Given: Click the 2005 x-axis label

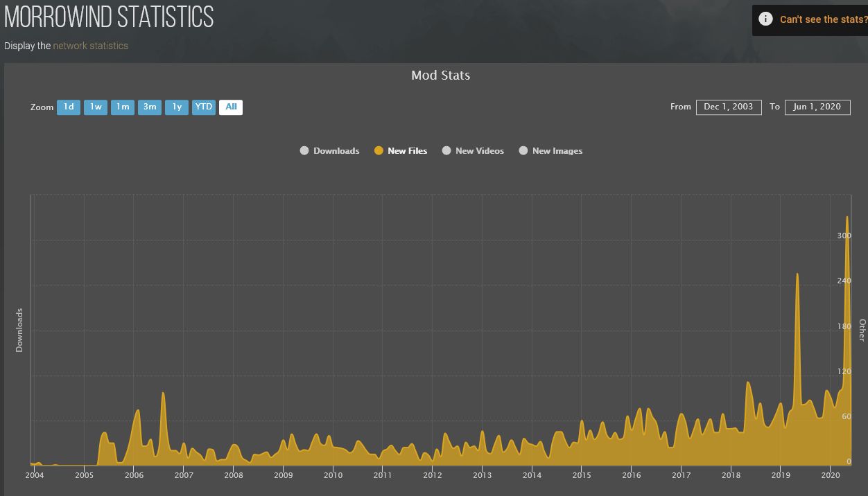Looking at the screenshot, I should 84,475.
